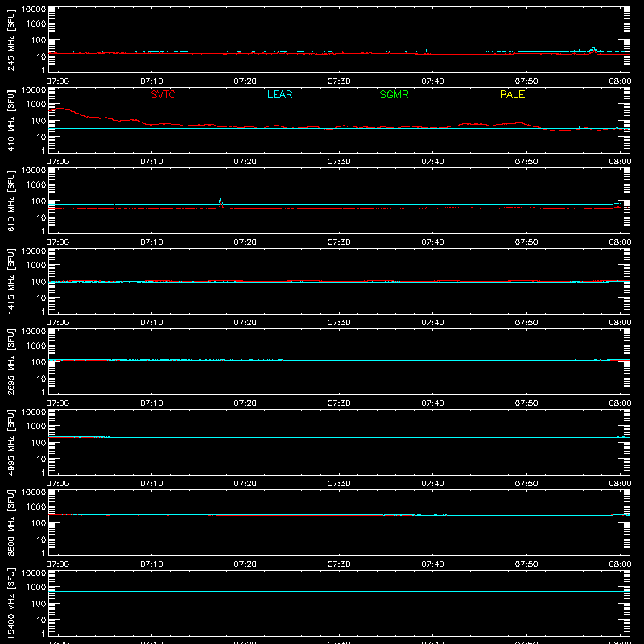Click 07:50 label under the 4995 MHz panel

coord(526,484)
